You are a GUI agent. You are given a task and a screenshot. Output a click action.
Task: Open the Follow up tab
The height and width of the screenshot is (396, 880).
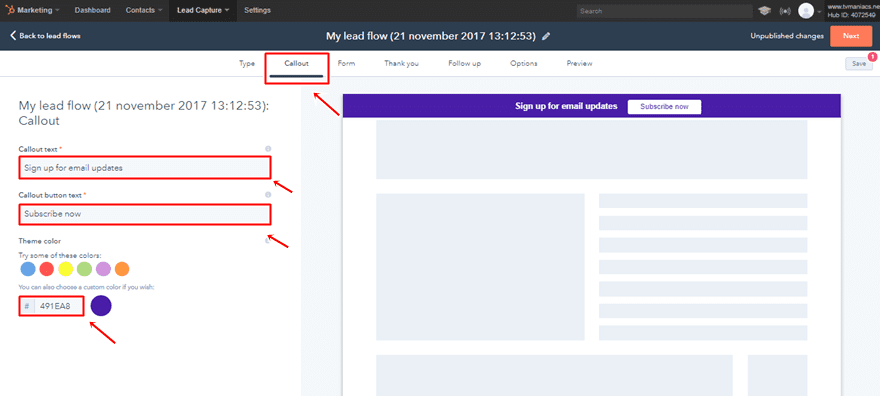[x=464, y=63]
